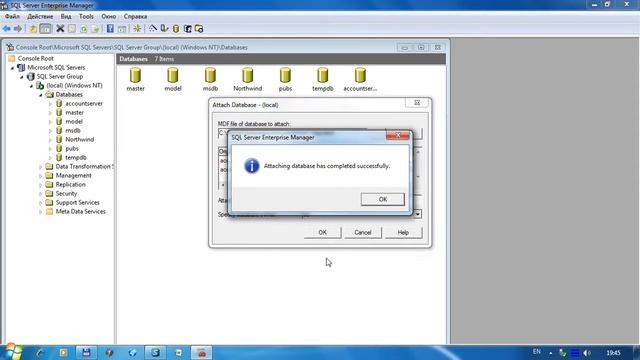Click the yellow star New toolbar icon
This screenshot has height=360, width=640.
[137, 29]
